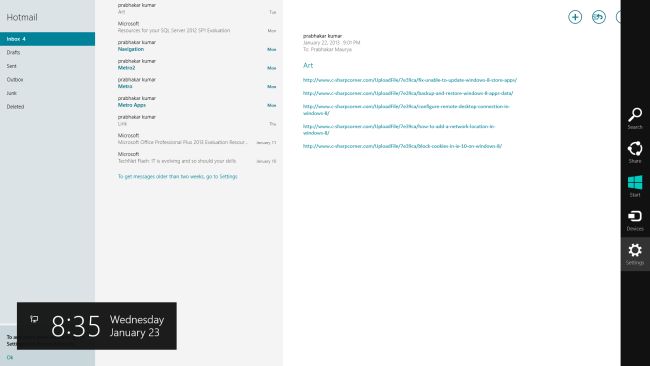Viewport: 650px width, 366px height.
Task: Click the network status icon beside the clock
Action: (34, 319)
